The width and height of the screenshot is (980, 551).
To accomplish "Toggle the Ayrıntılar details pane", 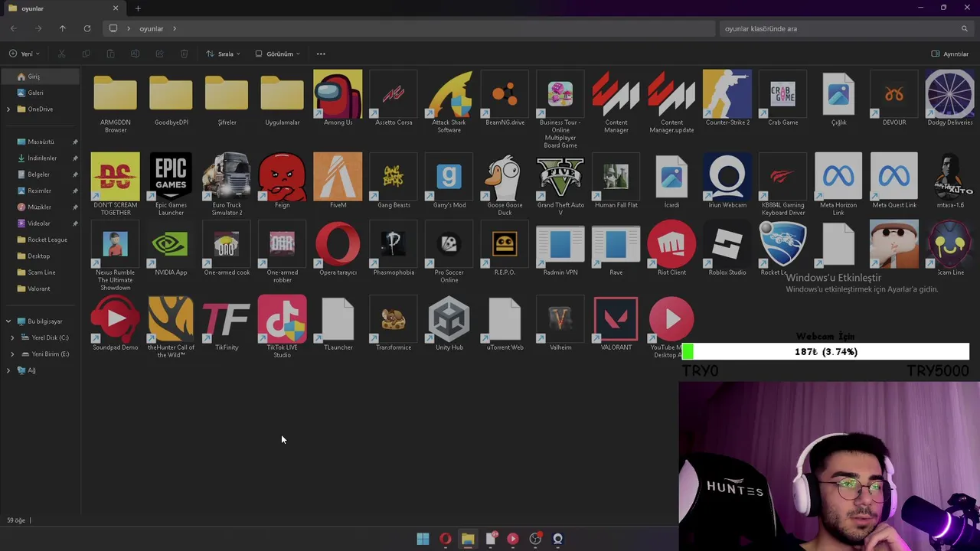I will pos(949,54).
